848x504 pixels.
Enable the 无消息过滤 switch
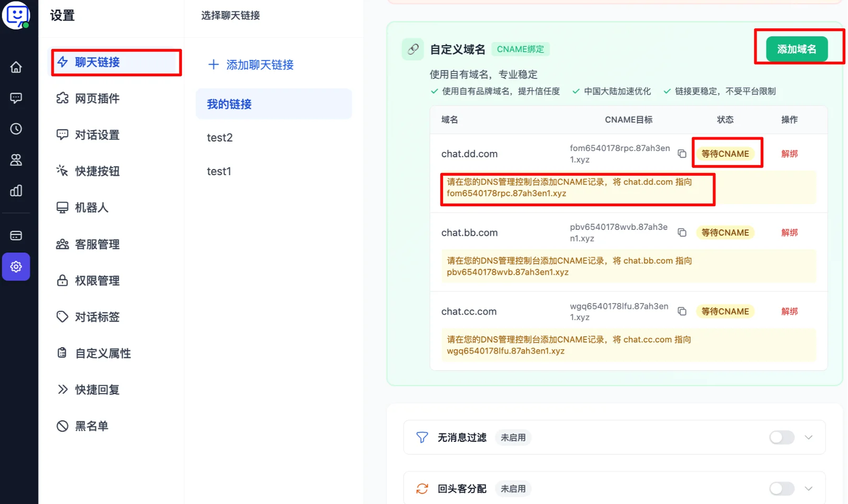pos(781,437)
